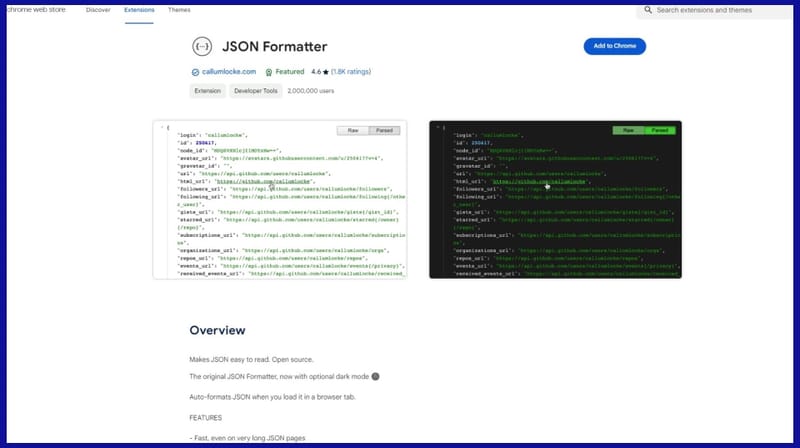
Task: Select Parsed in the light screenshot
Action: click(x=384, y=130)
